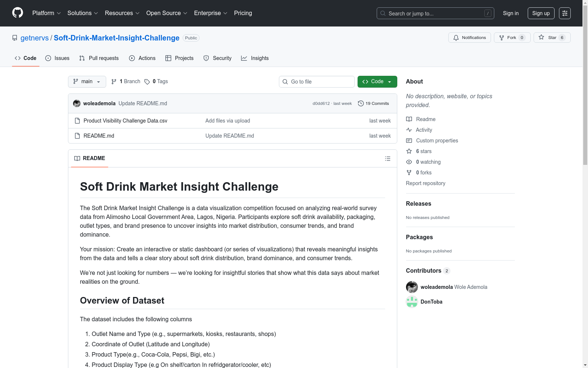Image resolution: width=588 pixels, height=368 pixels.
Task: Click the DonToba contributor avatar
Action: 412,302
